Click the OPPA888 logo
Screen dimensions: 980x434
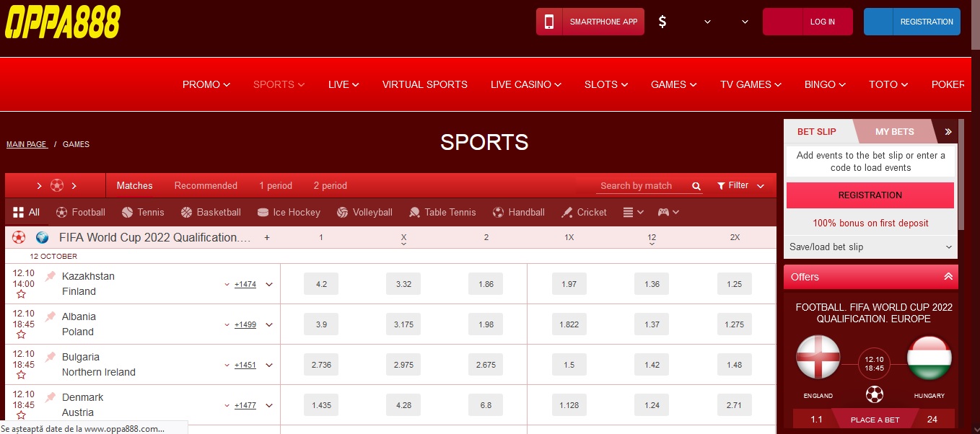point(63,22)
